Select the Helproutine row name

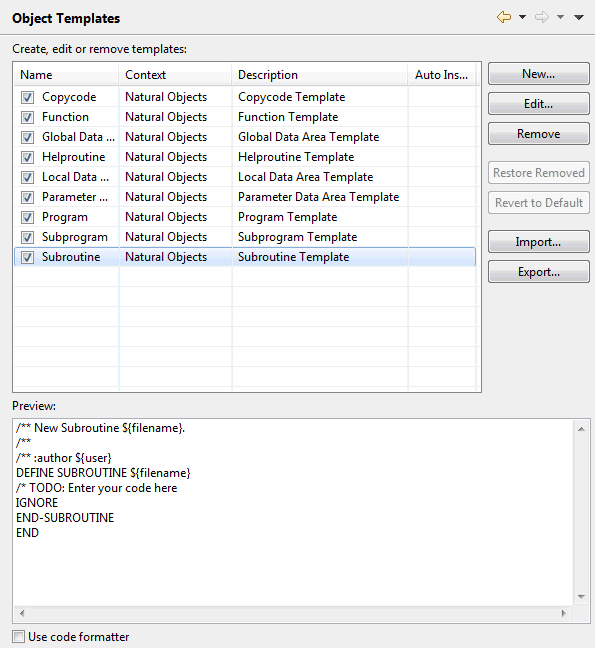pyautogui.click(x=74, y=157)
